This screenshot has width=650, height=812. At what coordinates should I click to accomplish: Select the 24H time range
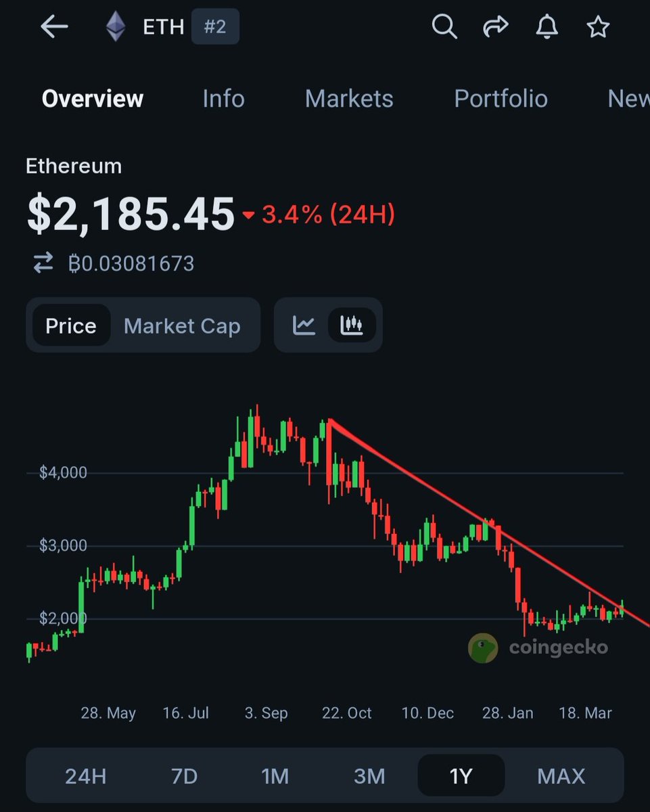click(x=86, y=775)
